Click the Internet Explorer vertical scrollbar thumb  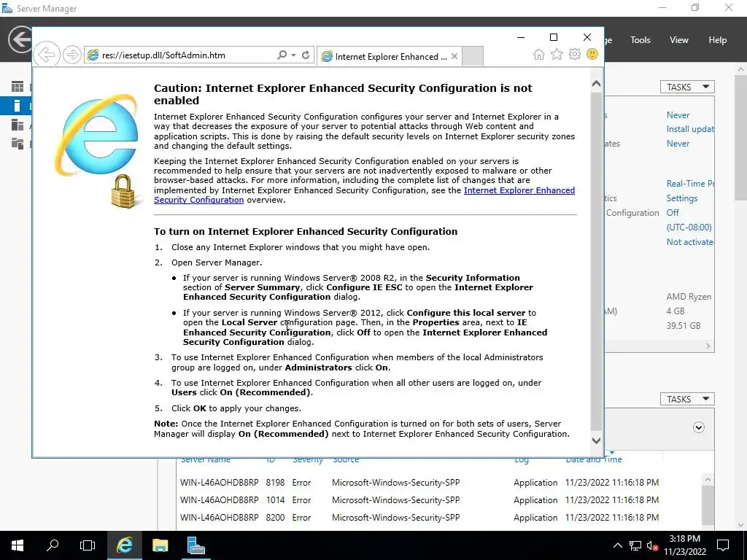pos(596,261)
